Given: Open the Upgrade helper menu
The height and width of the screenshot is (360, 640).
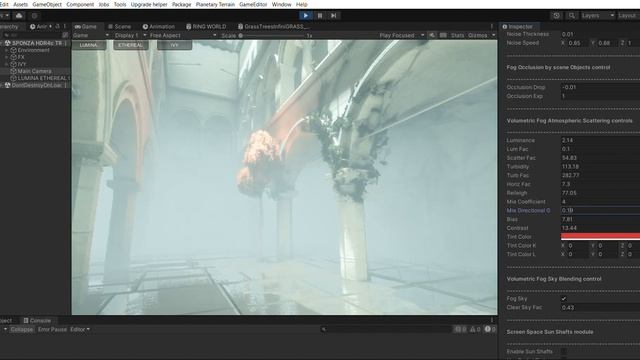Looking at the screenshot, I should click(x=149, y=4).
